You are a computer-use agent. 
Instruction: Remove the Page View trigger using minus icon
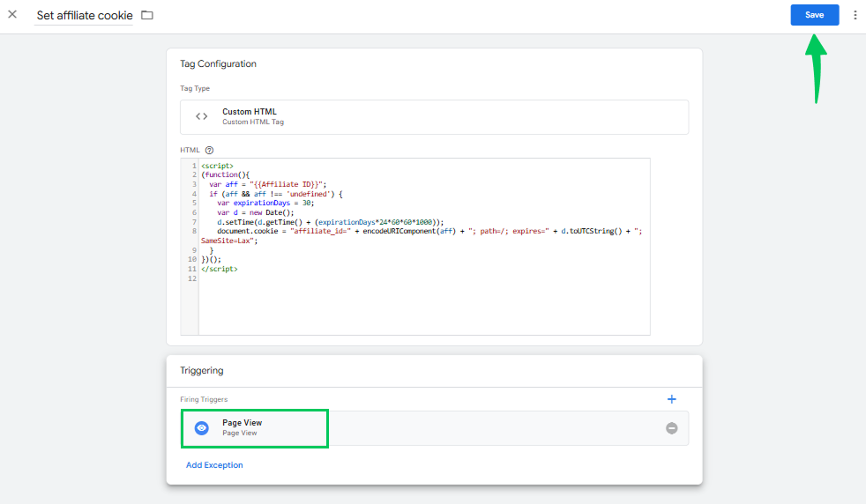671,428
